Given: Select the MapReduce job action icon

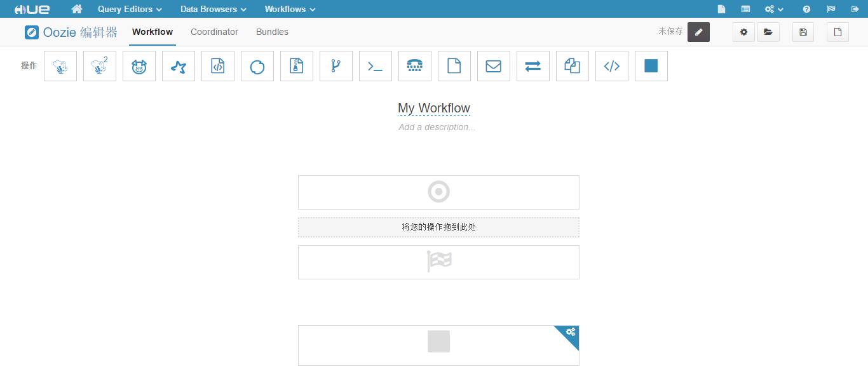Looking at the screenshot, I should (297, 66).
